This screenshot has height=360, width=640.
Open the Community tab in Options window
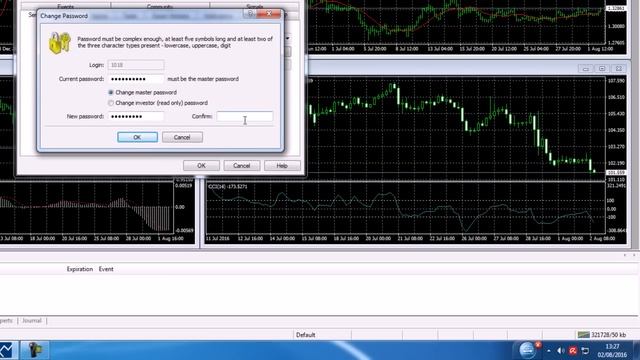point(160,6)
